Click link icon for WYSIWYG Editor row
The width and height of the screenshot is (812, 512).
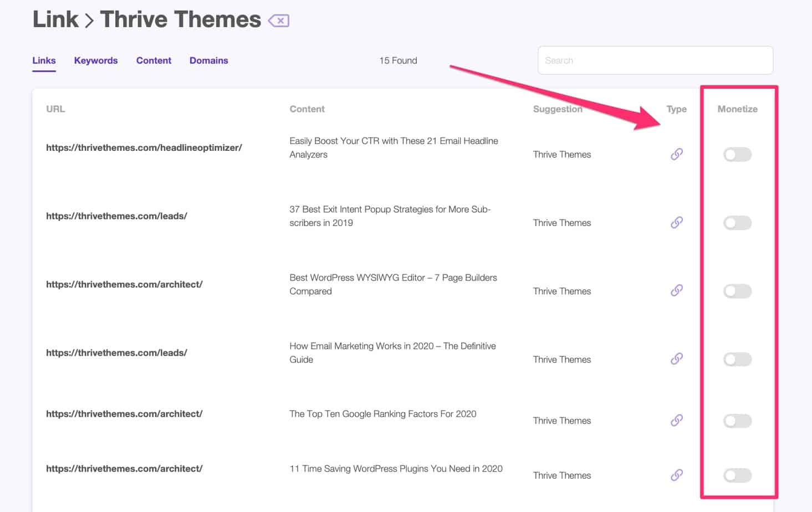tap(676, 290)
